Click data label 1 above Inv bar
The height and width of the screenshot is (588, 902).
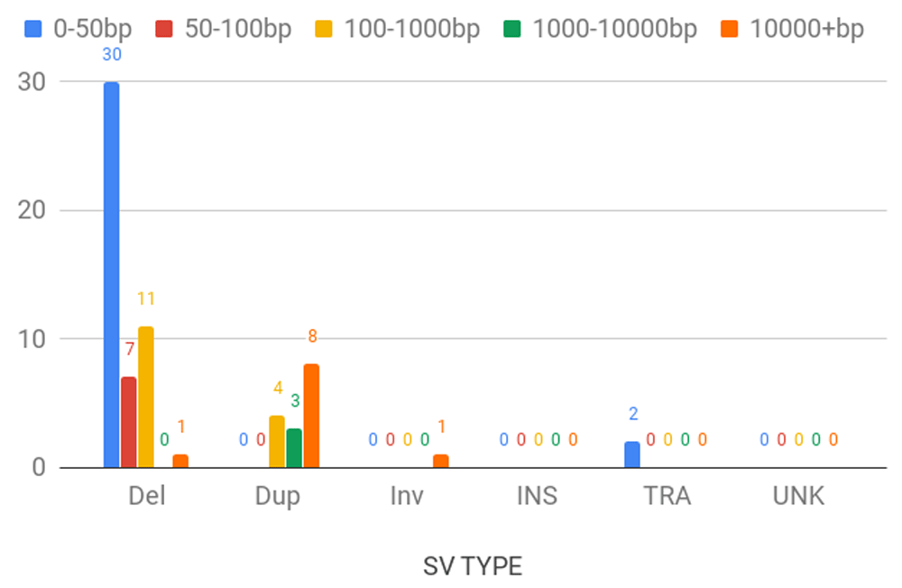point(441,427)
